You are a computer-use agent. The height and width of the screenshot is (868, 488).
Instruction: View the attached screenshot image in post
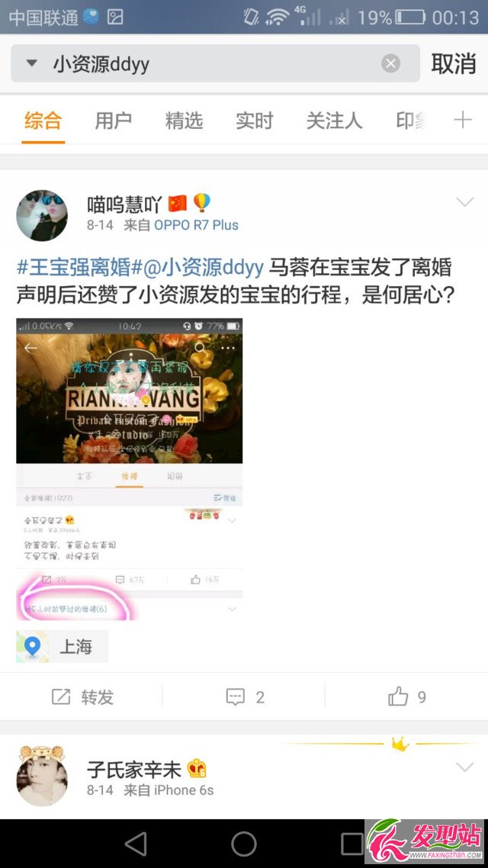tap(130, 469)
